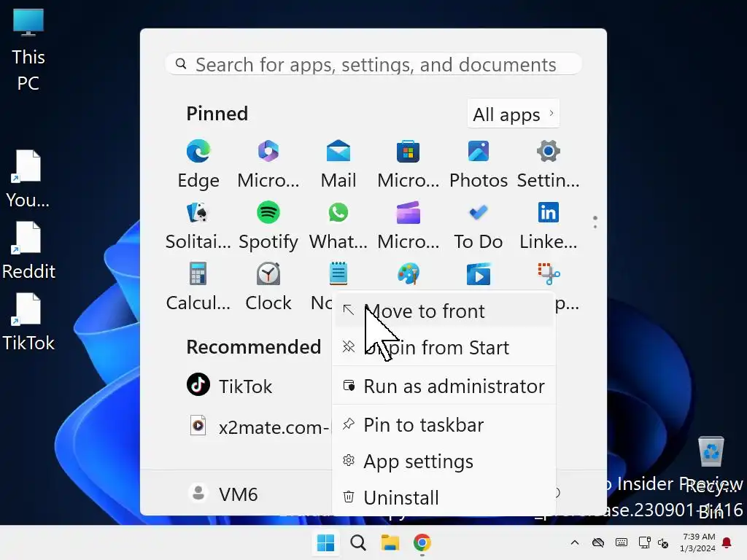Screen dimensions: 747x560
Task: Click the Start menu search box
Action: click(x=373, y=64)
